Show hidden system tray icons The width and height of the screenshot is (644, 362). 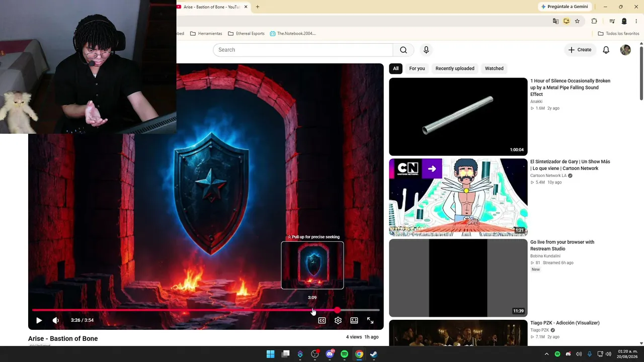pyautogui.click(x=546, y=354)
